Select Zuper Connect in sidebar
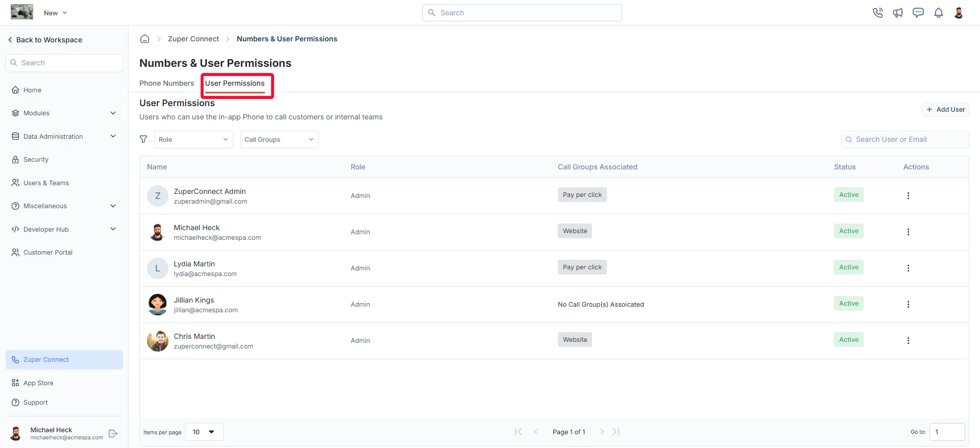The image size is (980, 448). (64, 360)
